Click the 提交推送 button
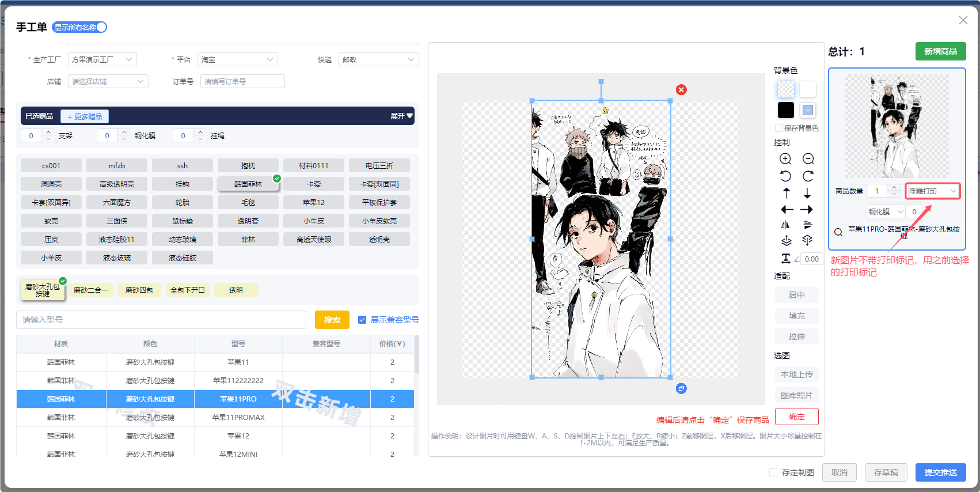 tap(941, 472)
